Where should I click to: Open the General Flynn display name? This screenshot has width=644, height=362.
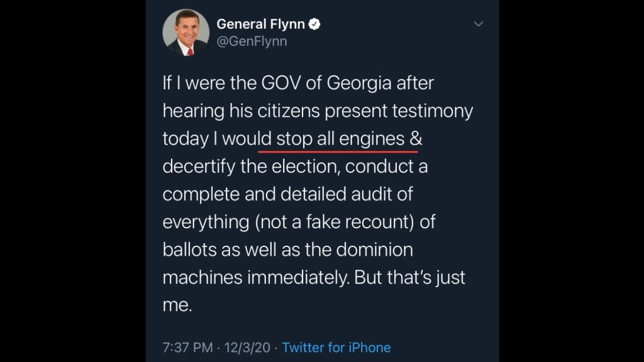pyautogui.click(x=261, y=25)
